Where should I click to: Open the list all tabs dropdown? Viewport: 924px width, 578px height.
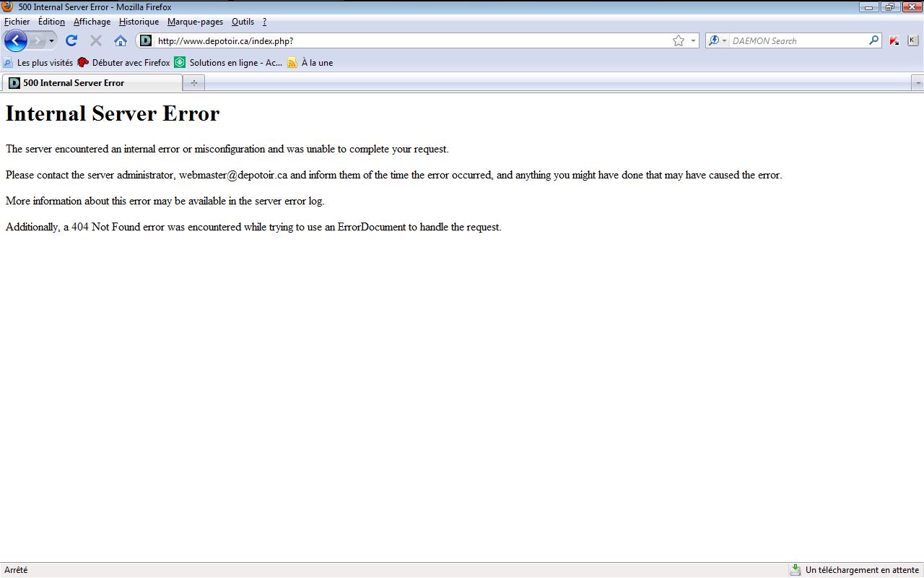tap(918, 83)
